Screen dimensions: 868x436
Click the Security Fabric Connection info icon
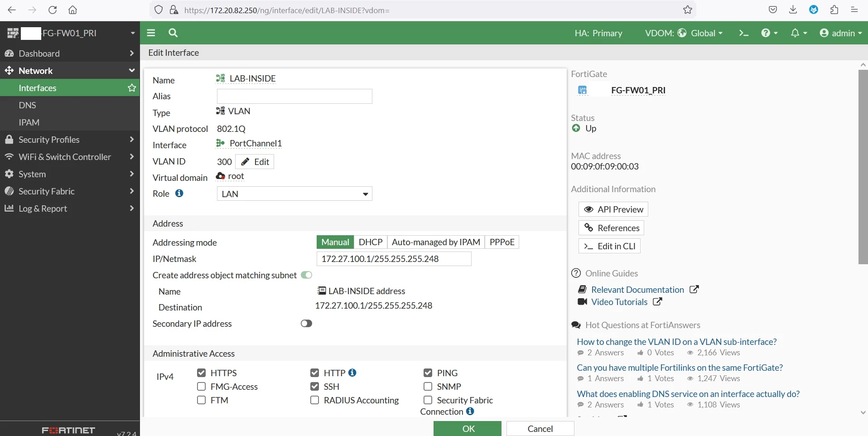point(470,411)
